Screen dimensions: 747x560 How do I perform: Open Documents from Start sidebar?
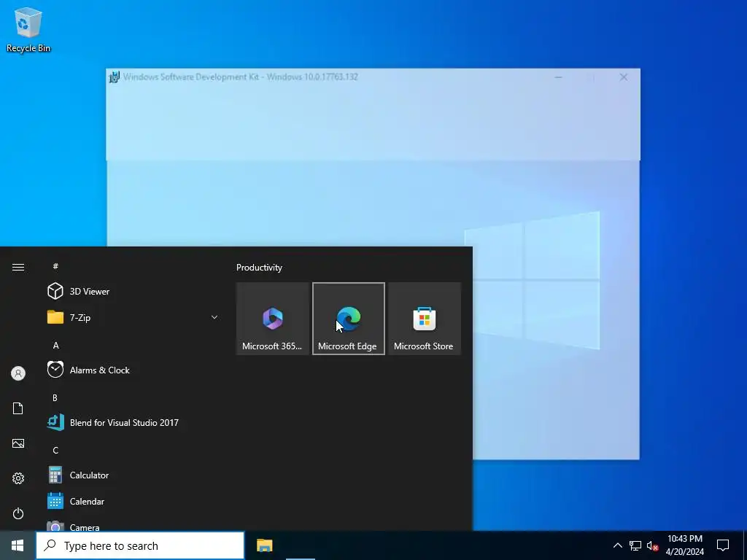point(18,408)
